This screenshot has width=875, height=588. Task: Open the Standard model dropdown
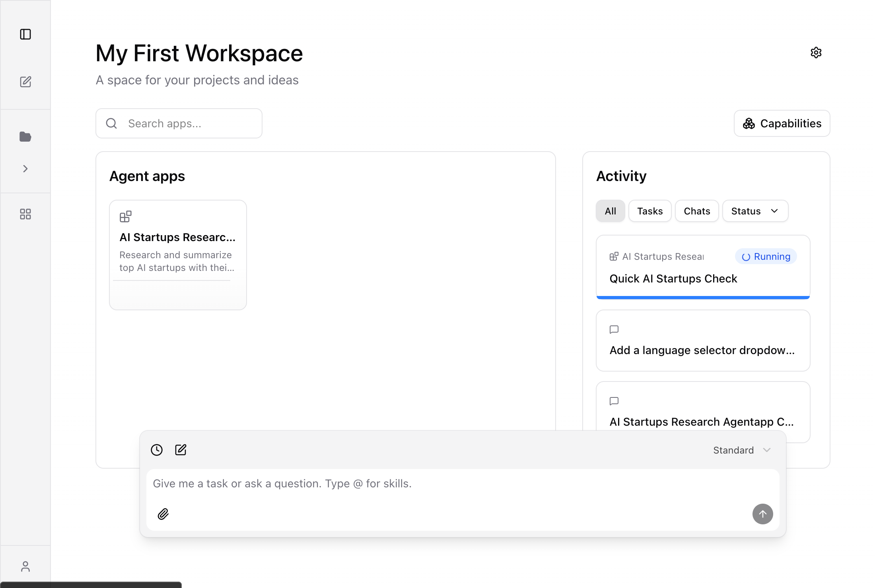pos(741,450)
